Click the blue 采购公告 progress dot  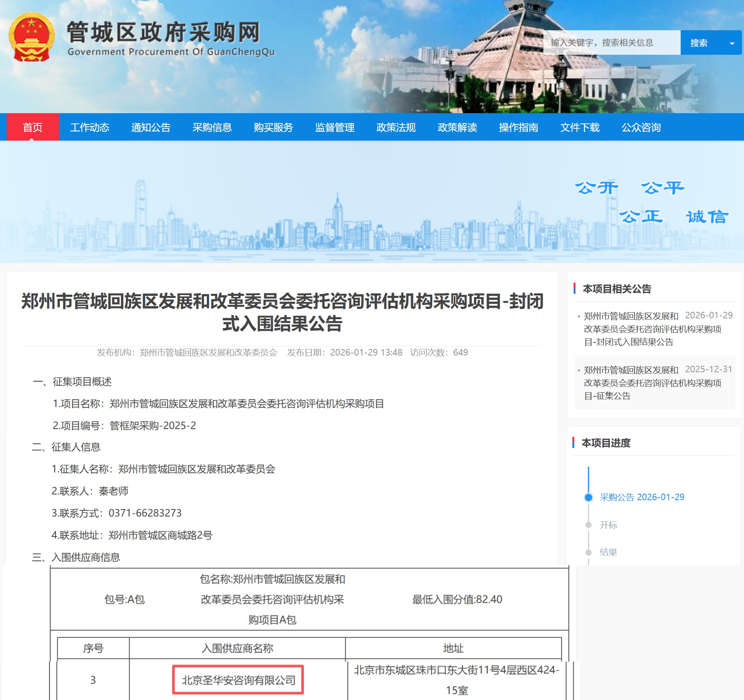(x=589, y=497)
